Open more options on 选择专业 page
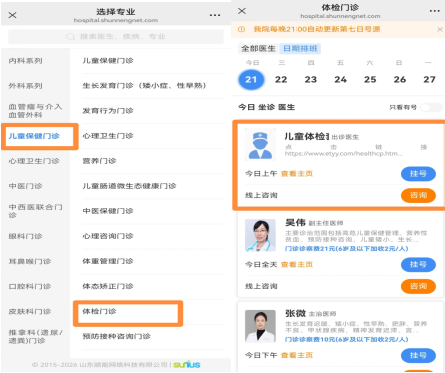Image resolution: width=445 pixels, height=373 pixels. [215, 15]
